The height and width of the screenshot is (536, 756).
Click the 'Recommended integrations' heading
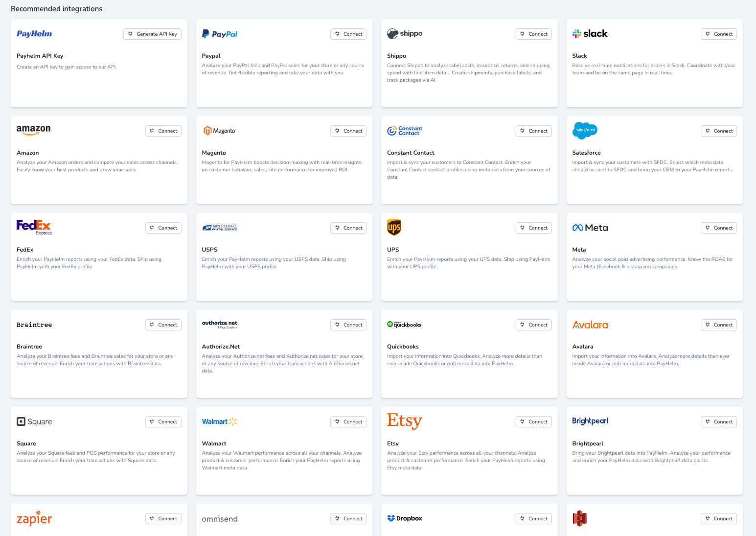pyautogui.click(x=57, y=9)
